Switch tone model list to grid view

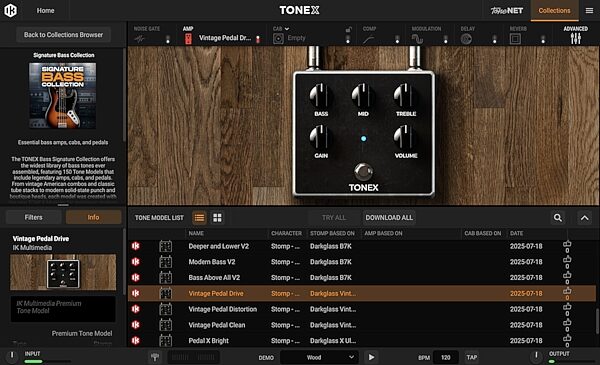point(217,218)
